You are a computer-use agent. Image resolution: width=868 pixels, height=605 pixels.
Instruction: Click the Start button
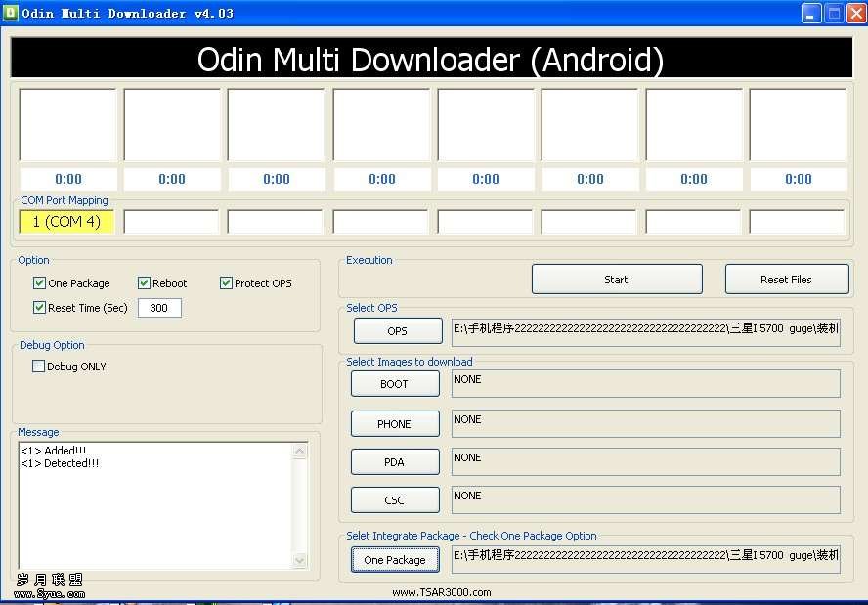point(617,279)
